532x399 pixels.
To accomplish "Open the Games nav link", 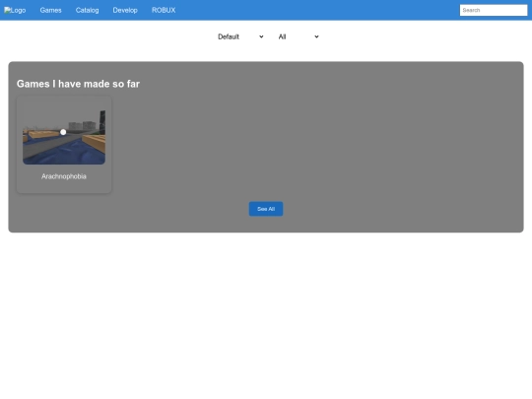I will click(50, 10).
